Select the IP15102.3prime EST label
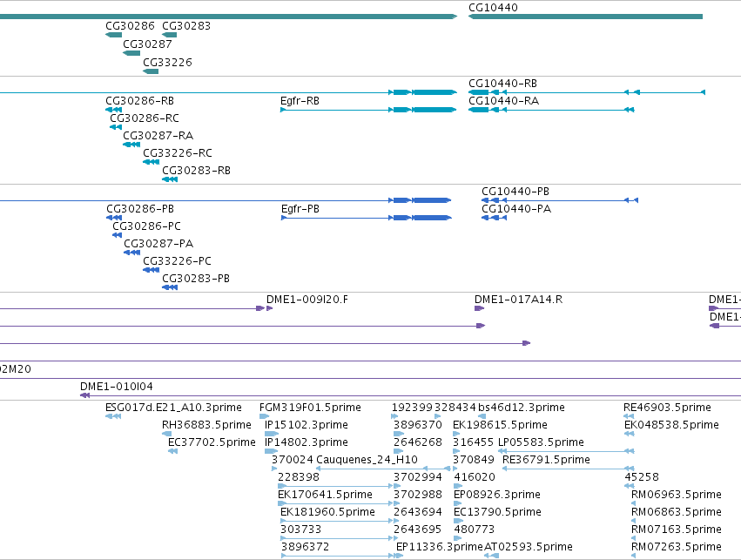This screenshot has width=741, height=560. (307, 425)
